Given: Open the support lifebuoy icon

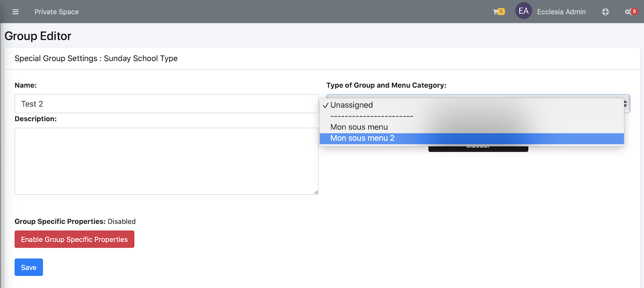Looking at the screenshot, I should point(605,12).
